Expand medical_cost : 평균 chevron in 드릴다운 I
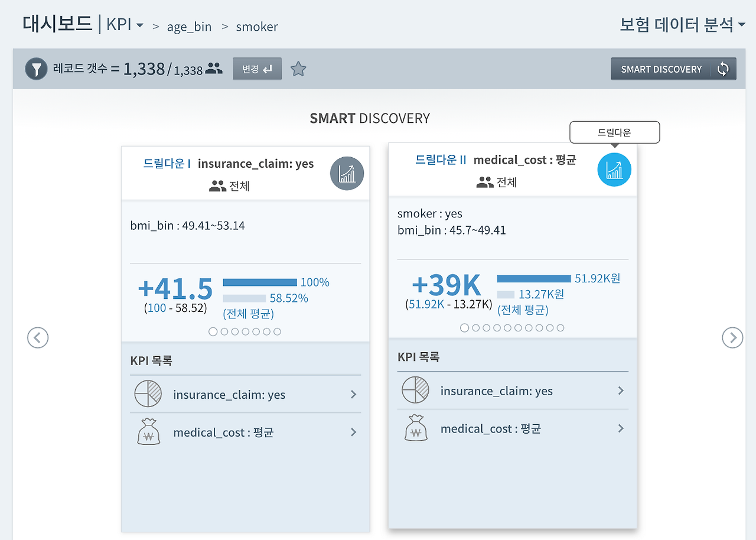 353,432
